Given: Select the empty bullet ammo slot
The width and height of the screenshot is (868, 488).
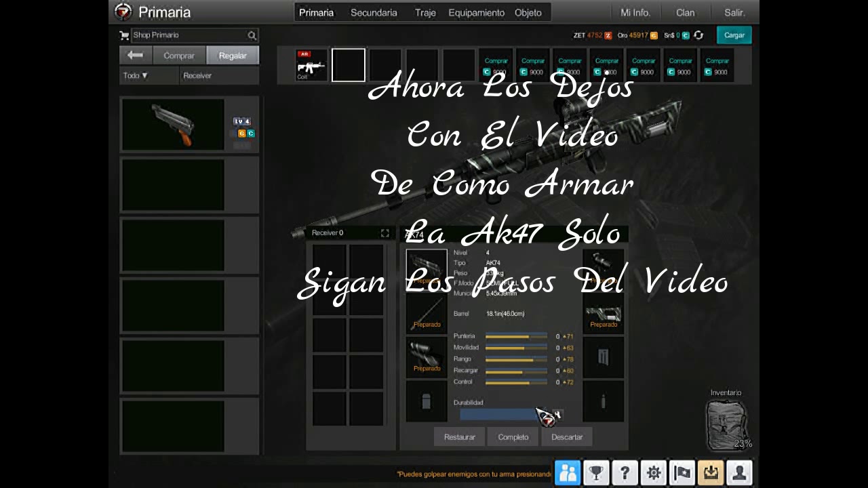Looking at the screenshot, I should [603, 401].
